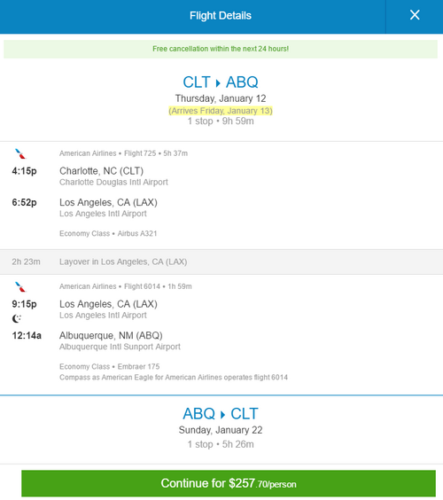
Task: Select the highlighted Arrives Friday, January 13 note
Action: [x=220, y=111]
